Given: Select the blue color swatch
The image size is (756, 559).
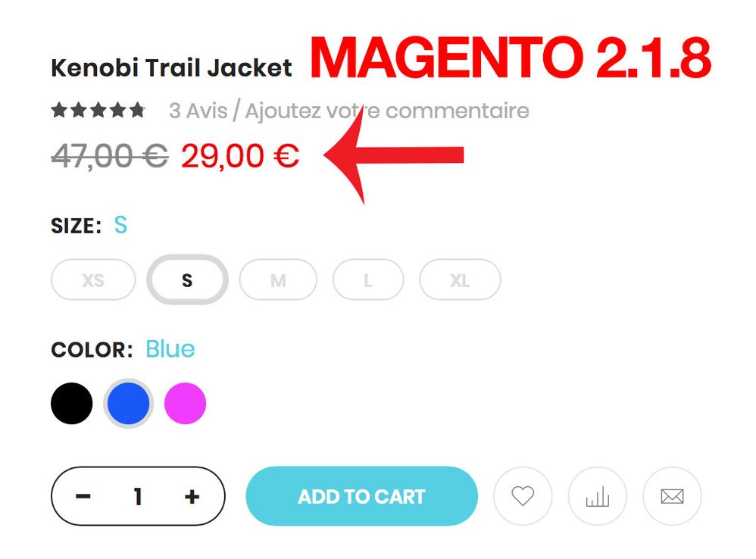Looking at the screenshot, I should click(128, 404).
